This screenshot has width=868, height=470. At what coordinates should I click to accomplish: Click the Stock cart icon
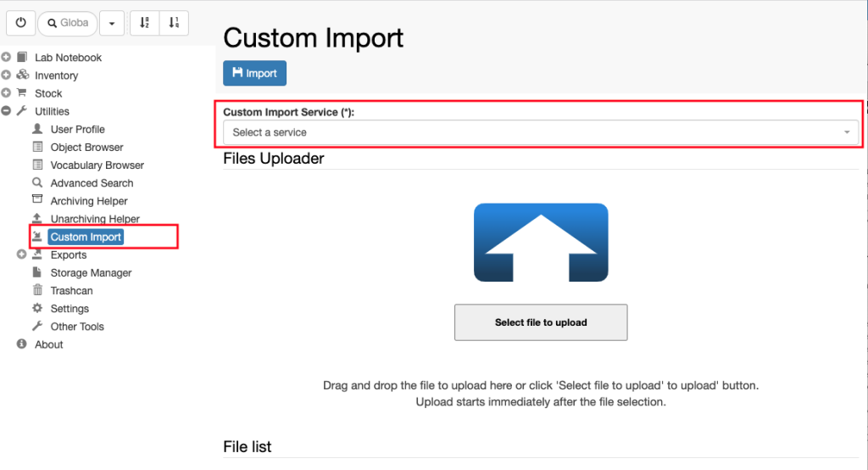[22, 92]
